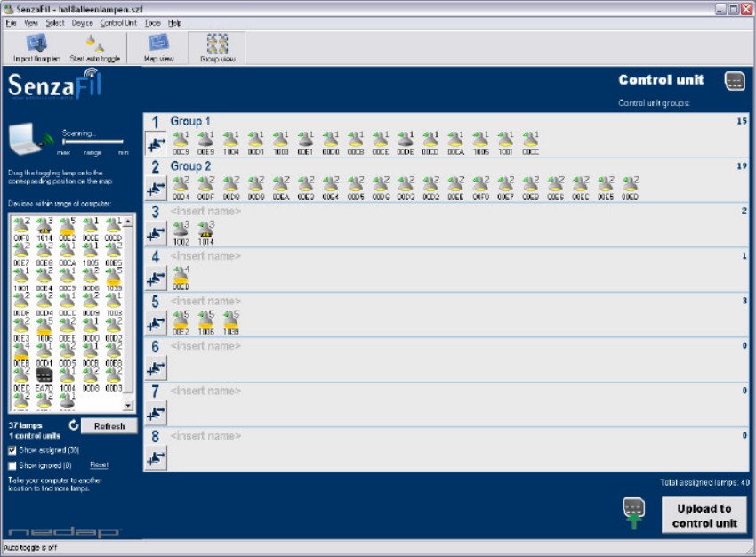The height and width of the screenshot is (557, 756).
Task: Click the circular refresh arrow icon
Action: 73,424
